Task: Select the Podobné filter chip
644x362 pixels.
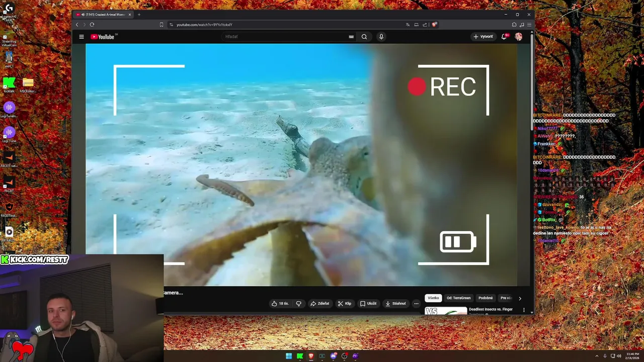Action: (x=486, y=298)
